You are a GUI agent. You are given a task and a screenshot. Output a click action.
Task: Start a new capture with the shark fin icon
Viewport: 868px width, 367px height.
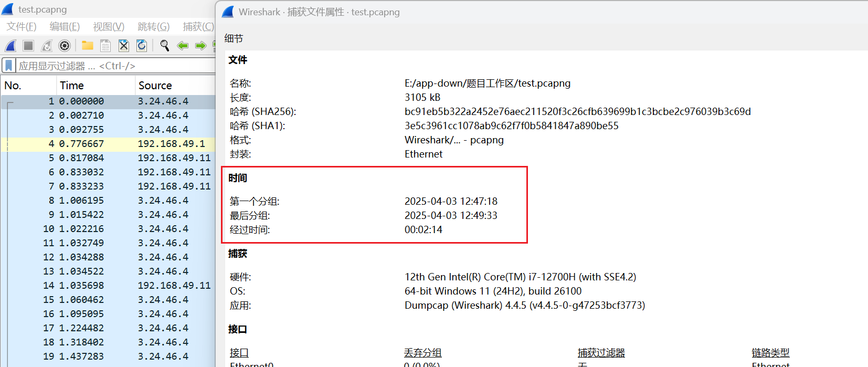[x=10, y=46]
